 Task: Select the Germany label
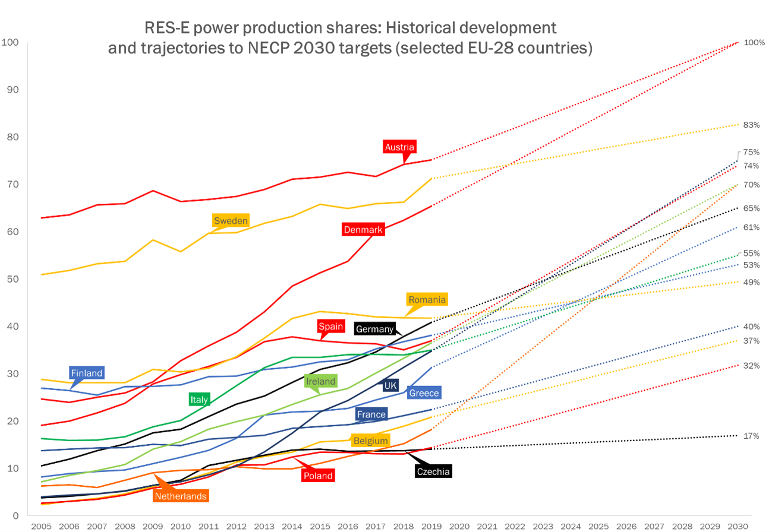tap(374, 329)
